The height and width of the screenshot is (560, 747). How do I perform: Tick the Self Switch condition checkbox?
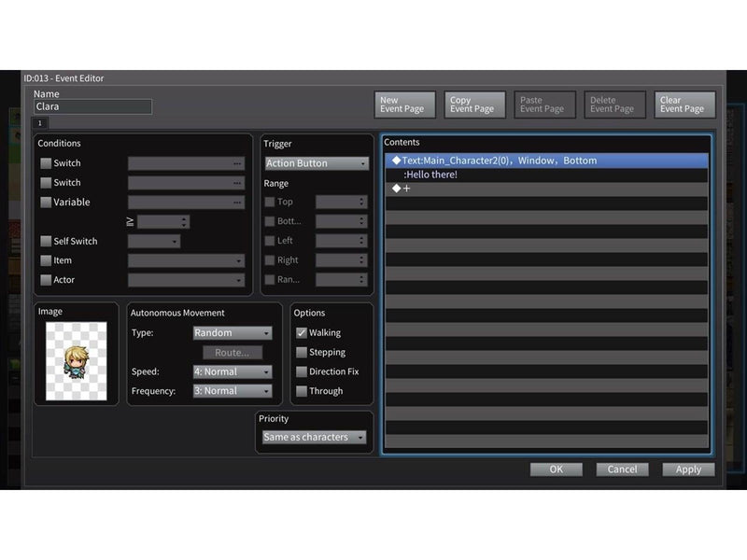tap(46, 241)
